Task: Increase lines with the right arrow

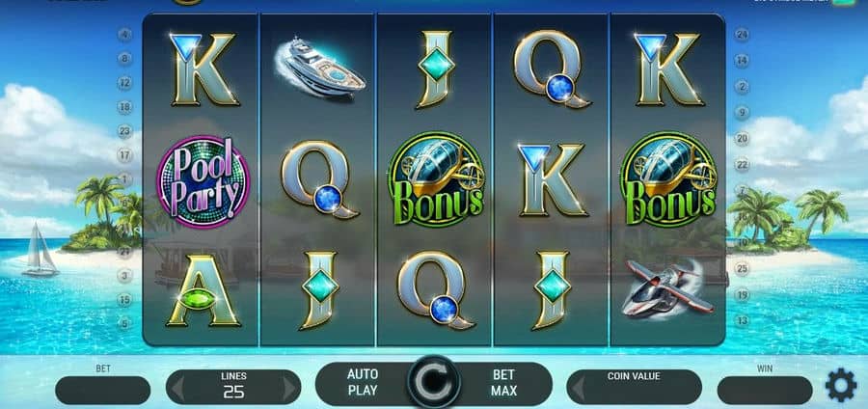Action: [289, 390]
